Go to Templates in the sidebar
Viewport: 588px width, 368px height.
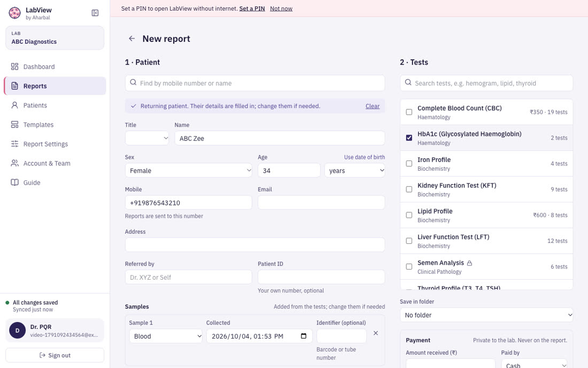55,125
